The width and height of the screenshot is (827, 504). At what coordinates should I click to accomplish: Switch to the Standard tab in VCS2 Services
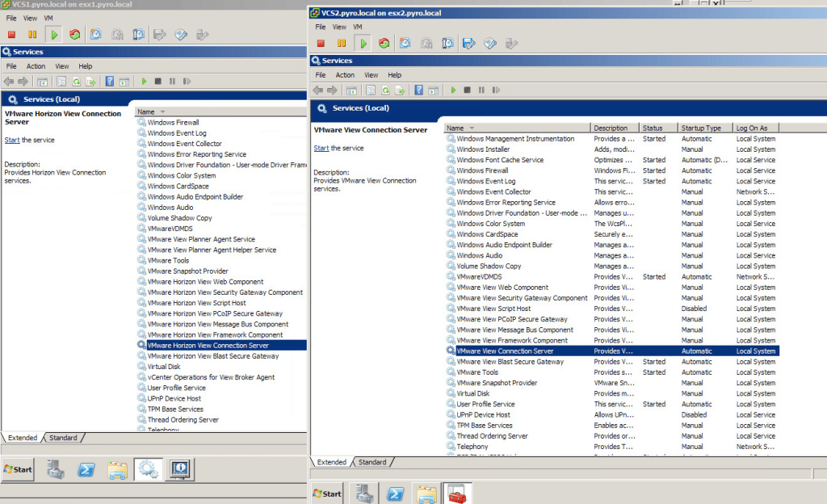tap(372, 462)
